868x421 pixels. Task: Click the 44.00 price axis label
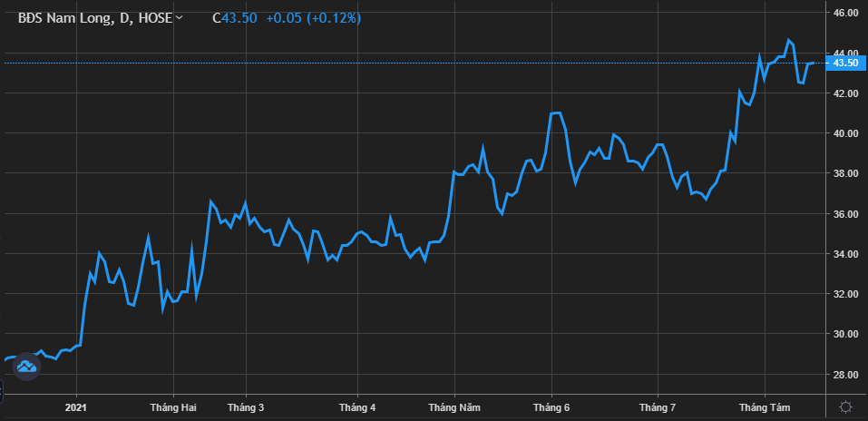point(846,53)
